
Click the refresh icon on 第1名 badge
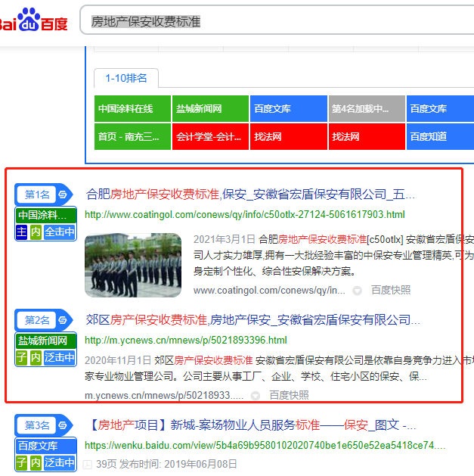[x=63, y=194]
